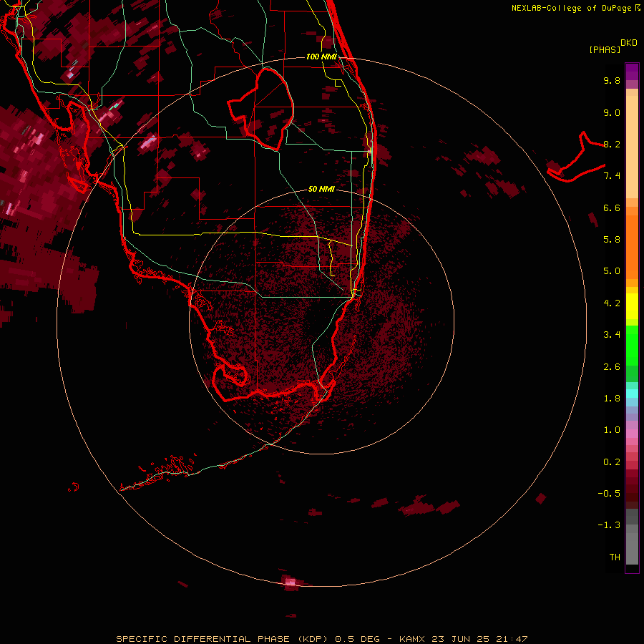
Task: Click the 5.0 value on the color scale
Action: [612, 271]
